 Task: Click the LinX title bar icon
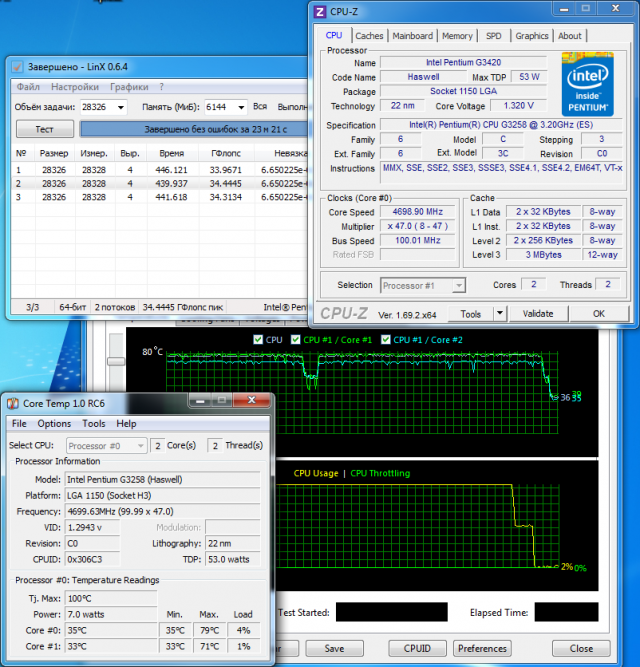click(17, 67)
